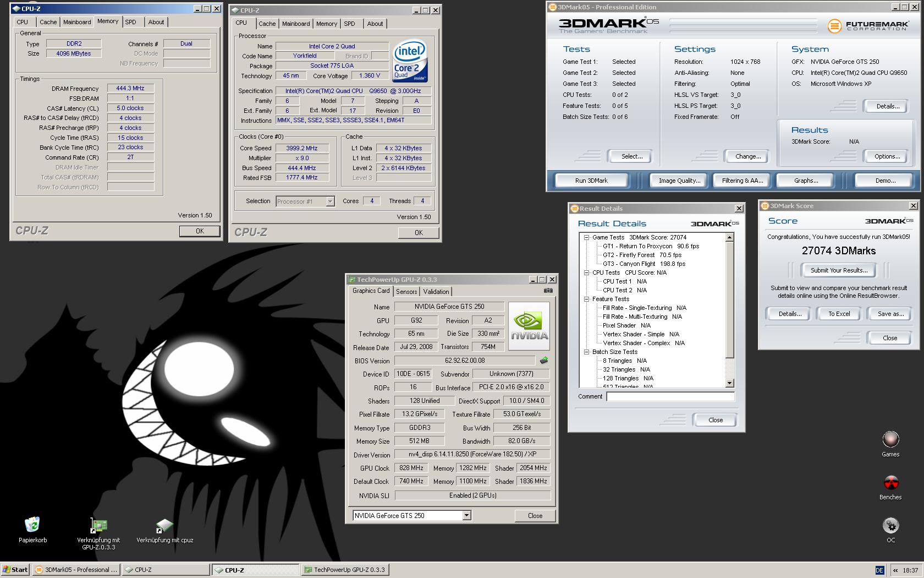Open the Benches desktop icon
Screen dimensions: 924x578
(x=890, y=482)
